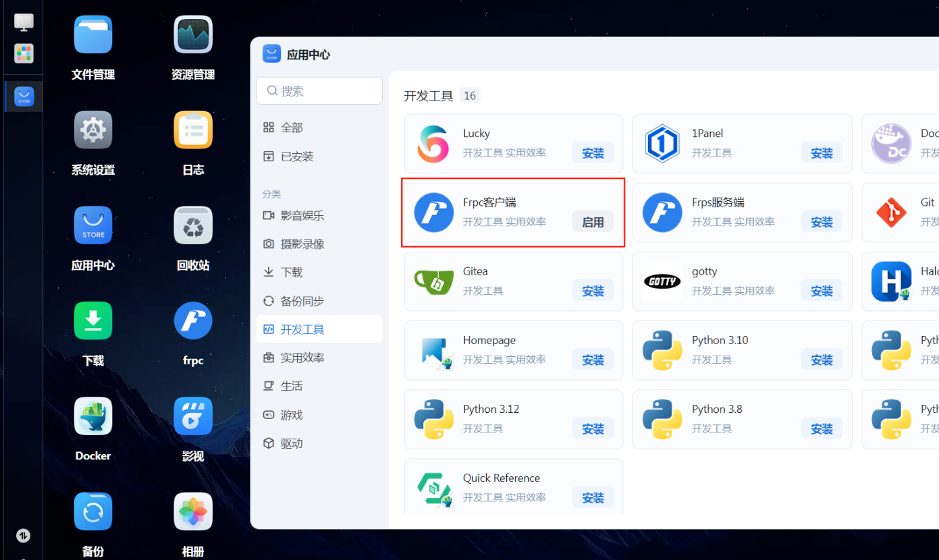Click the colorful apps grid icon in dock
Viewport: 939px width, 560px height.
point(24,53)
